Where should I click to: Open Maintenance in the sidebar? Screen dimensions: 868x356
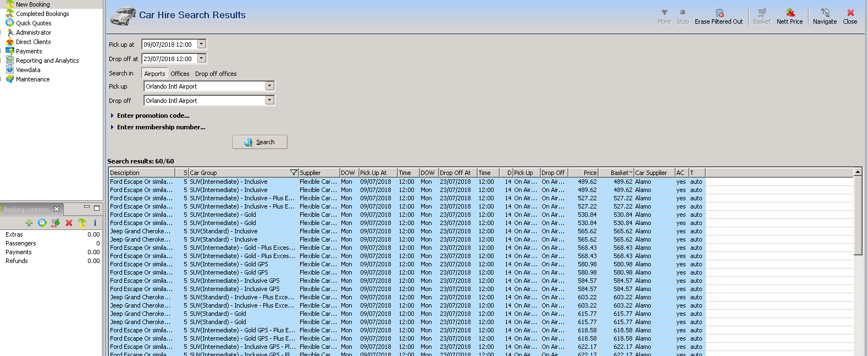click(x=32, y=79)
